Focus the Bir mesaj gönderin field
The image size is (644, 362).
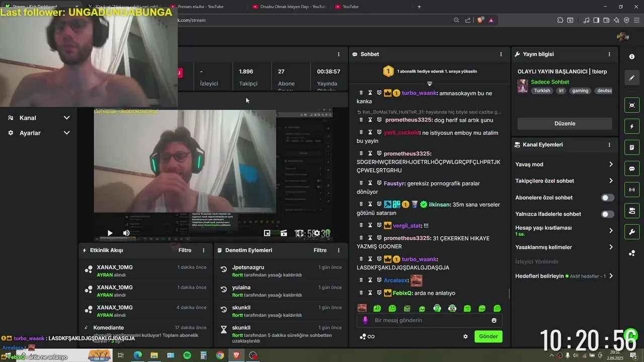tap(429, 320)
